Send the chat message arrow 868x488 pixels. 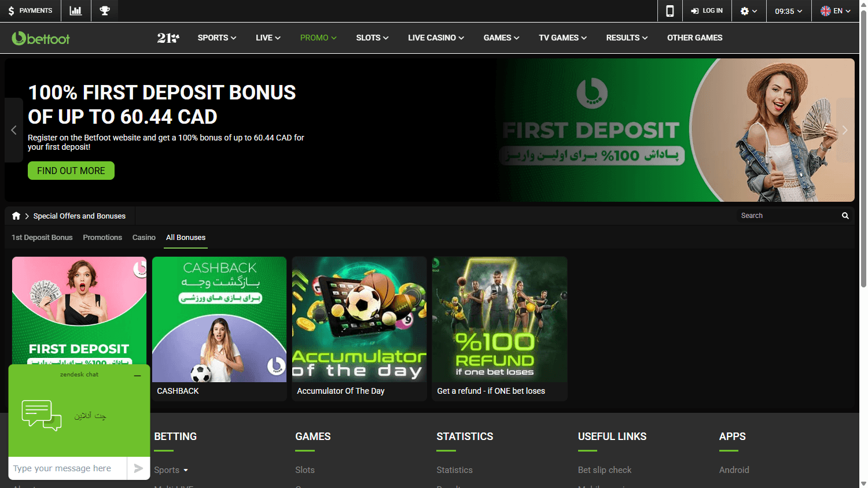click(x=138, y=468)
